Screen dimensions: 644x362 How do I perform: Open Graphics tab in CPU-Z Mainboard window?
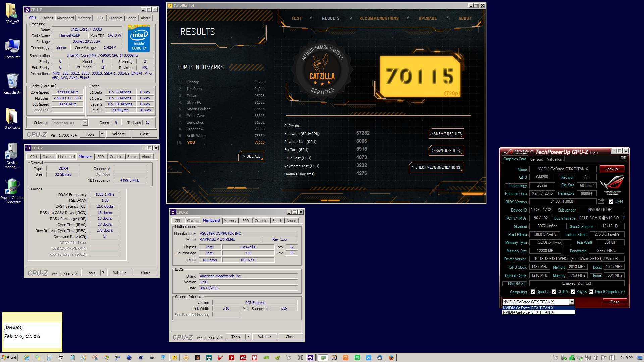click(x=262, y=221)
